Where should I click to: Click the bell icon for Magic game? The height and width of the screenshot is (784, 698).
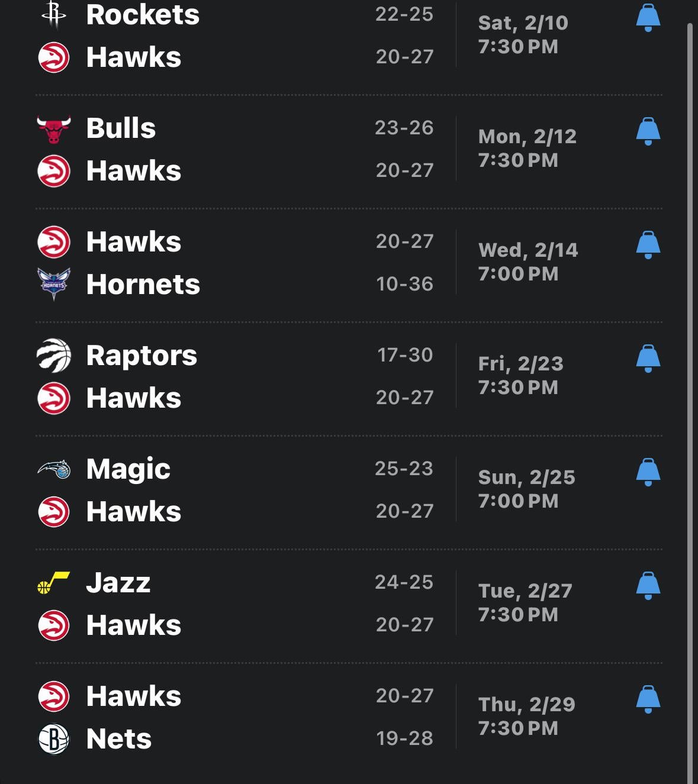click(648, 472)
